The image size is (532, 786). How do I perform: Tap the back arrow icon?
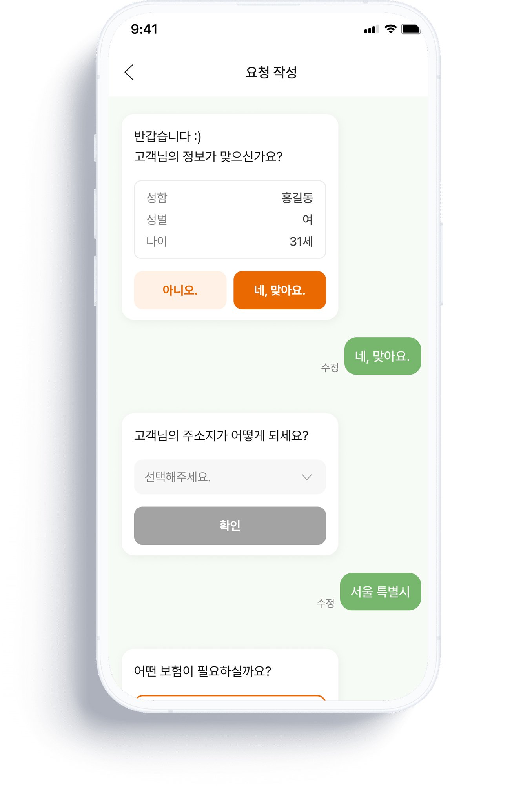[x=129, y=72]
